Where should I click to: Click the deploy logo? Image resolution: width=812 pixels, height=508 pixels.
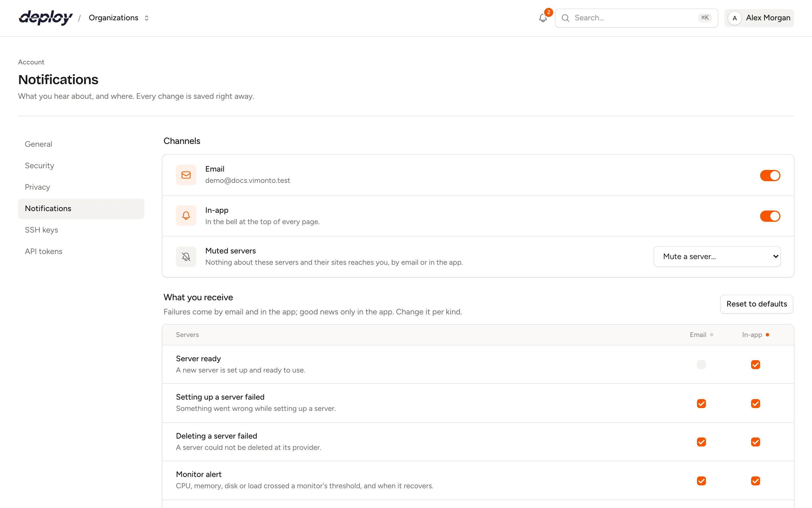[x=46, y=17]
